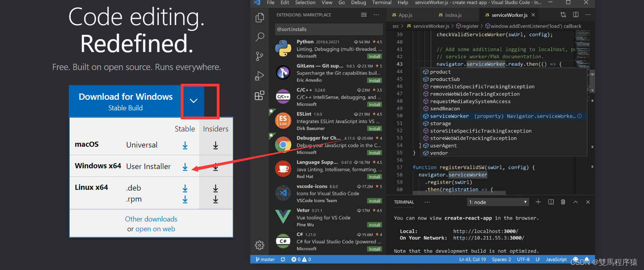
Task: Click the Download for Windows button
Action: (126, 101)
